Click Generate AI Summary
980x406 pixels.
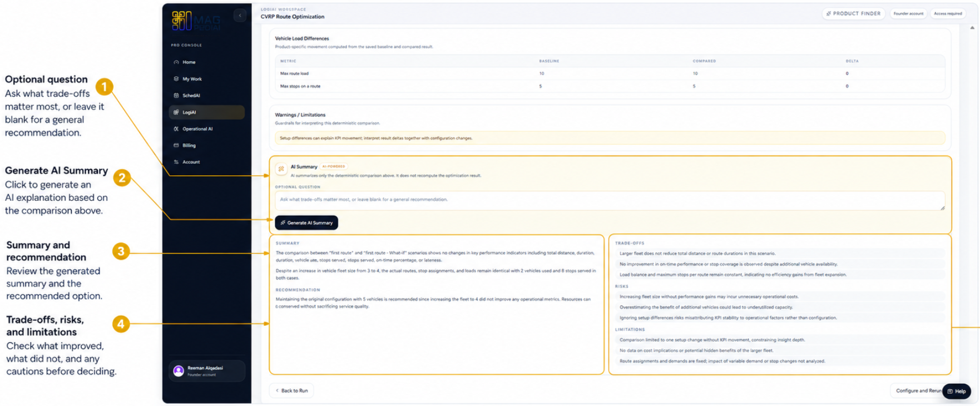306,222
